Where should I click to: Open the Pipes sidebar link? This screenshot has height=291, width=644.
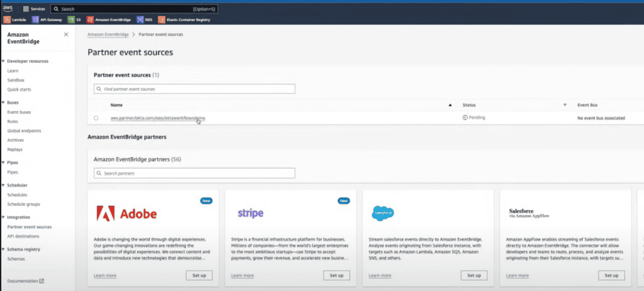[x=12, y=172]
